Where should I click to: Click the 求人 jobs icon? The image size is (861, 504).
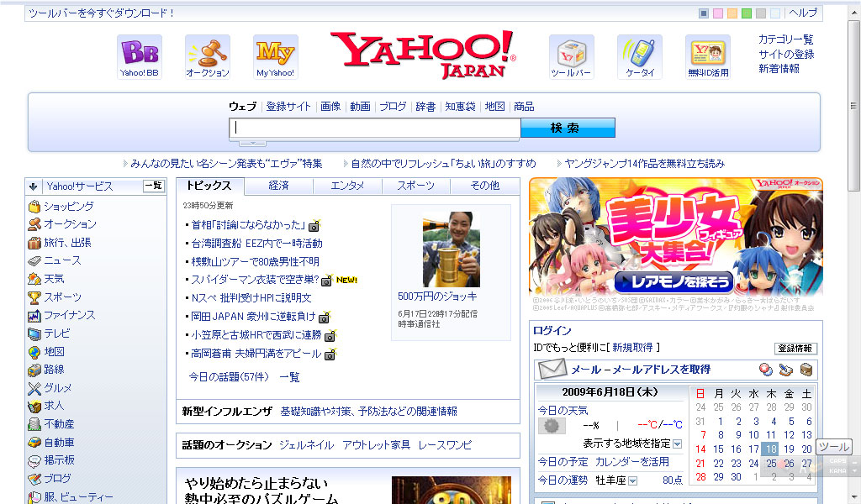point(34,406)
